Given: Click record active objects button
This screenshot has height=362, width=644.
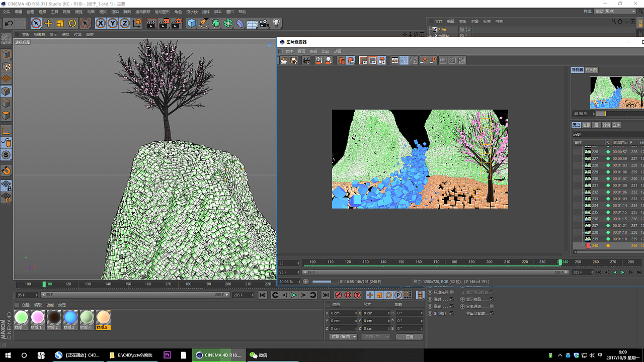Looking at the screenshot, I should click(339, 295).
